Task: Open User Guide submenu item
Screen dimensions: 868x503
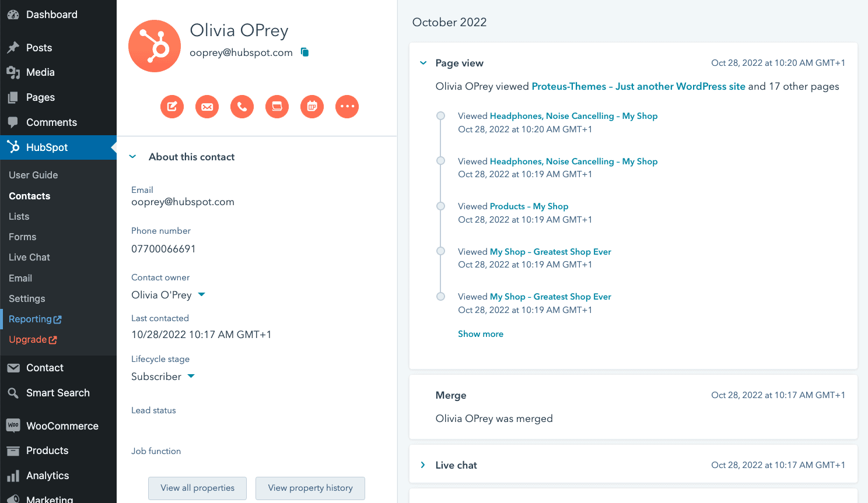Action: click(x=33, y=175)
